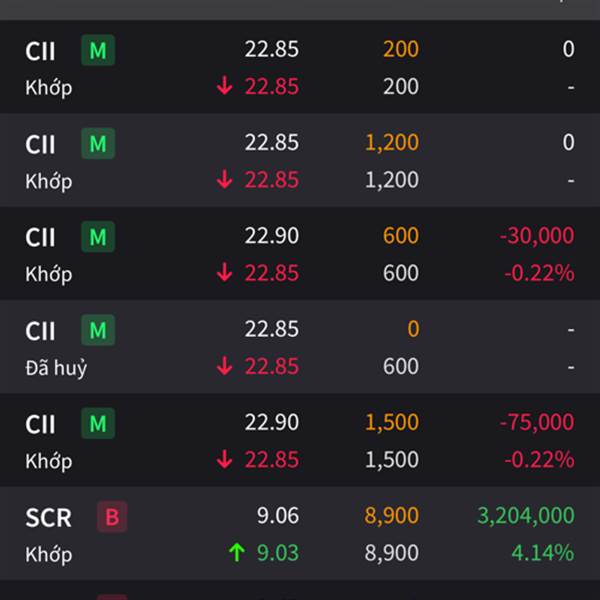Tap the Đã huỷ status label
Screen dimensions: 600x600
point(56,367)
